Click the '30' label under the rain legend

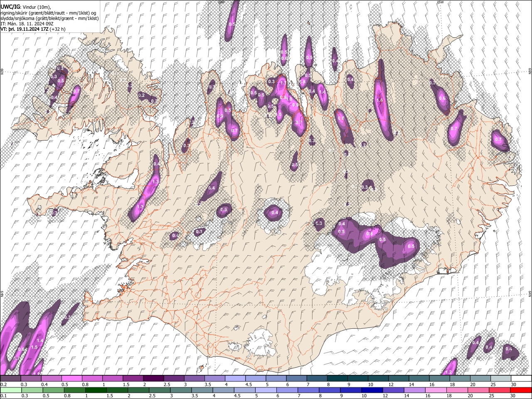tap(512, 396)
